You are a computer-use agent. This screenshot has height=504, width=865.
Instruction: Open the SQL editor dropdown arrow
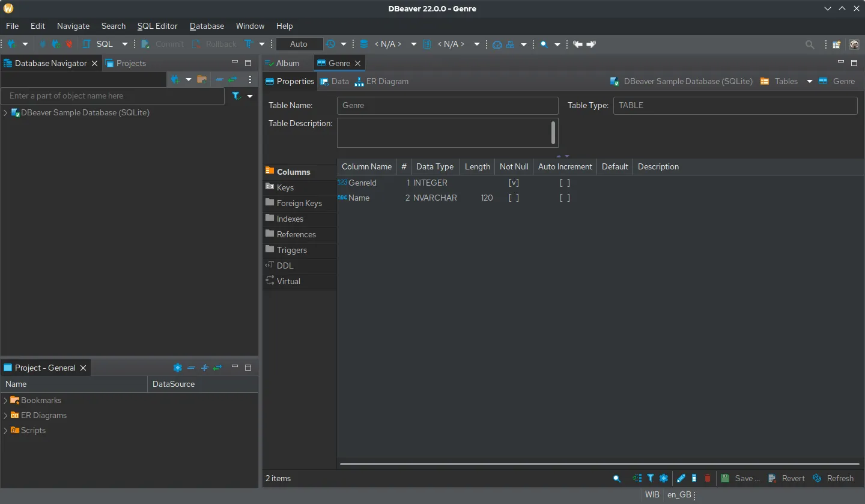click(x=125, y=44)
